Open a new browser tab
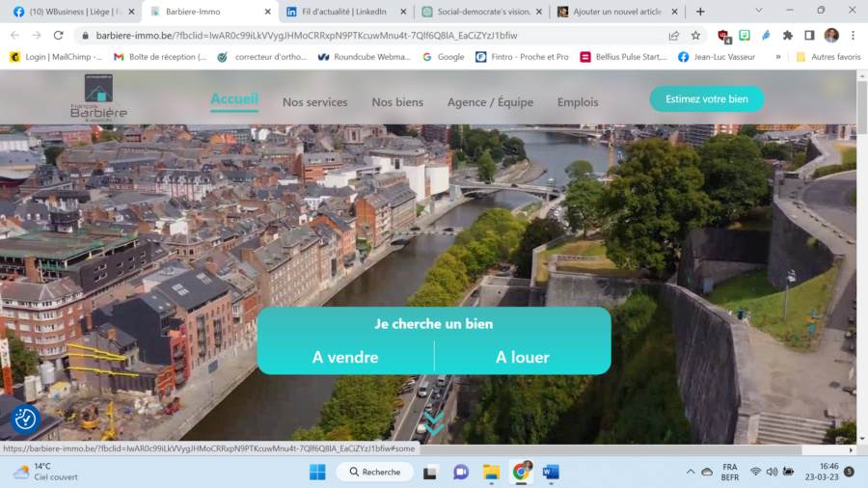Screen dimensions: 868x488 [700, 12]
